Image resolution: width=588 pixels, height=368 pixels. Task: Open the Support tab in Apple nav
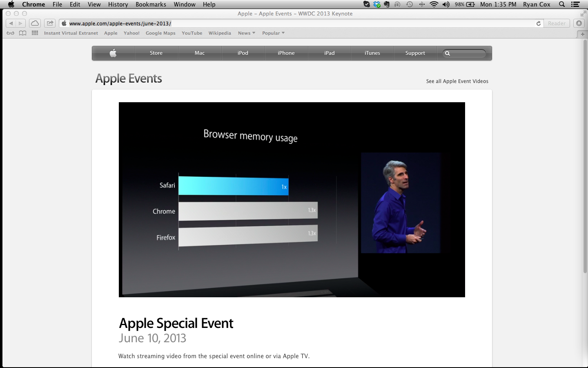415,53
